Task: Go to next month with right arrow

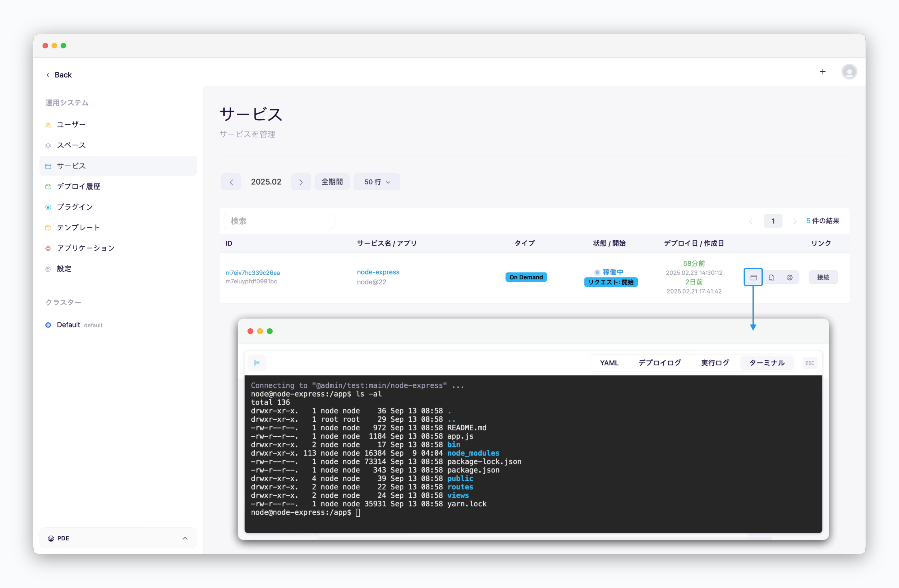Action: coord(301,182)
